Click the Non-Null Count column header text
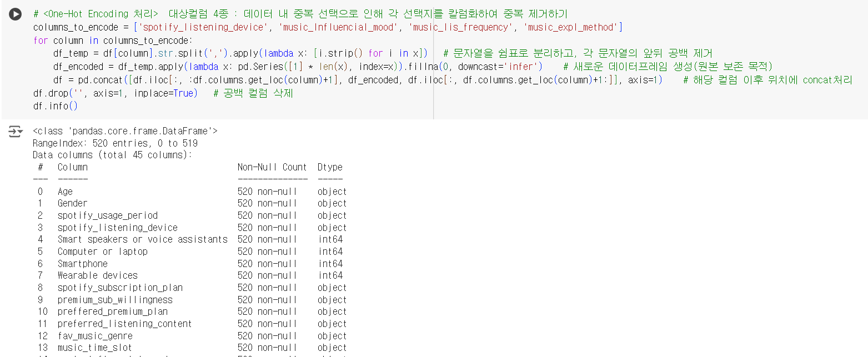Screen dimensions: 868x357 tap(272, 167)
